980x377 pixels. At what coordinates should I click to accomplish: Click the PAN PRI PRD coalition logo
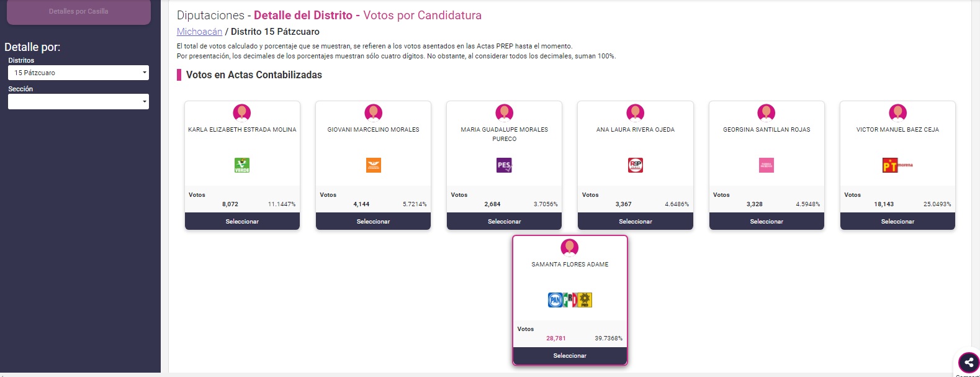(570, 300)
